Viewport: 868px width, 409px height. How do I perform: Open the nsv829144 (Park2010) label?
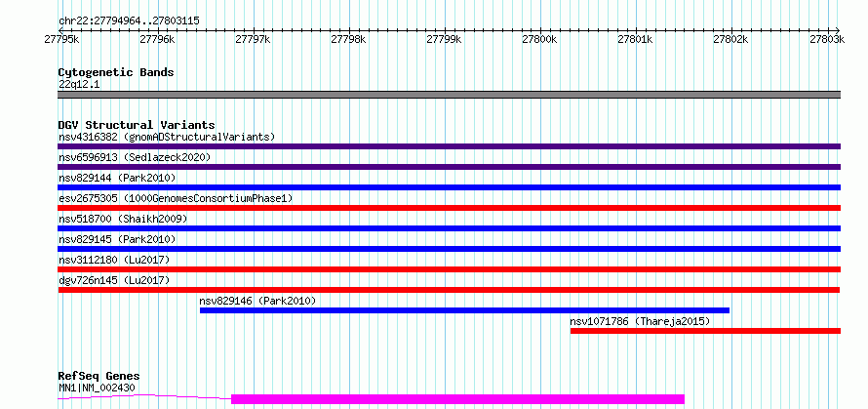click(x=117, y=178)
